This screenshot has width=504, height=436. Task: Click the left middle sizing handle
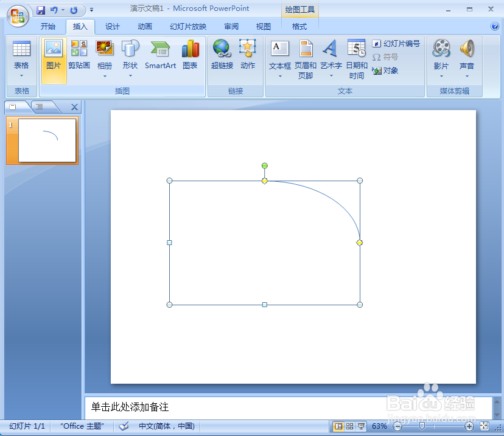tap(169, 243)
